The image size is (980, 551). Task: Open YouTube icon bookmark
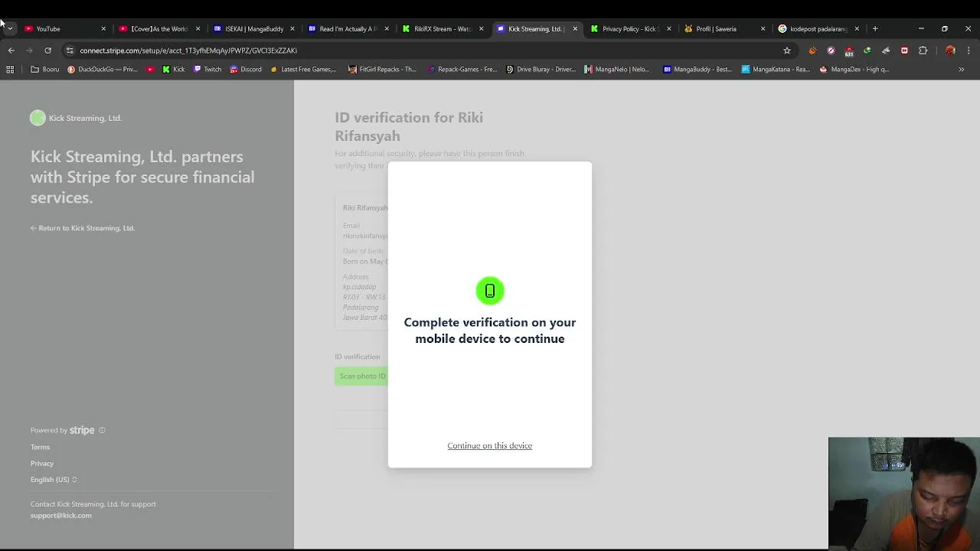coord(150,69)
